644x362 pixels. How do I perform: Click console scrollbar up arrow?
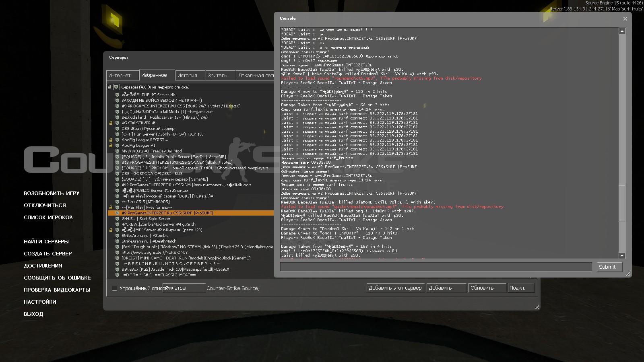point(622,31)
